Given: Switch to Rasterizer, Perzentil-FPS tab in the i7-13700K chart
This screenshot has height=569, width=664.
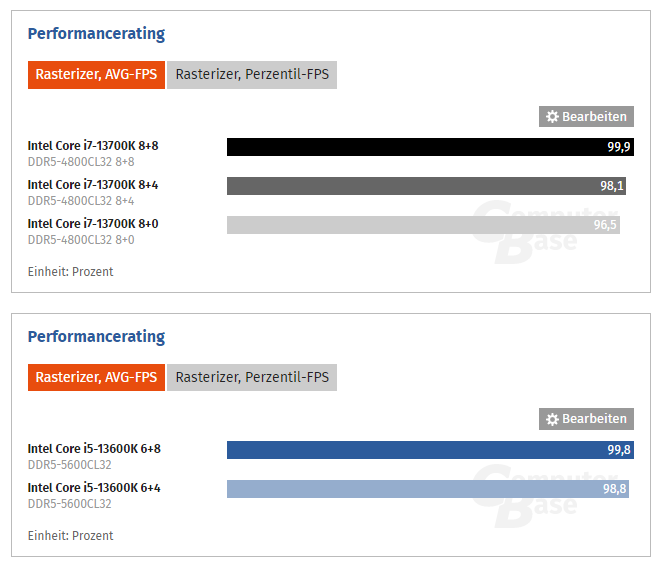Looking at the screenshot, I should pos(252,75).
